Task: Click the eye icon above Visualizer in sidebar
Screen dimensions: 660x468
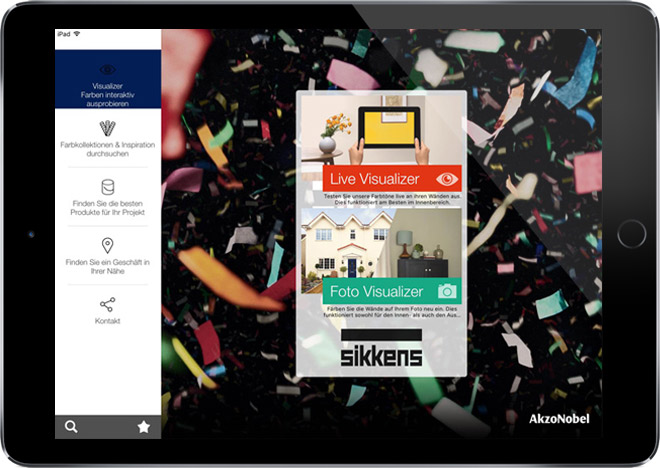Action: [107, 69]
